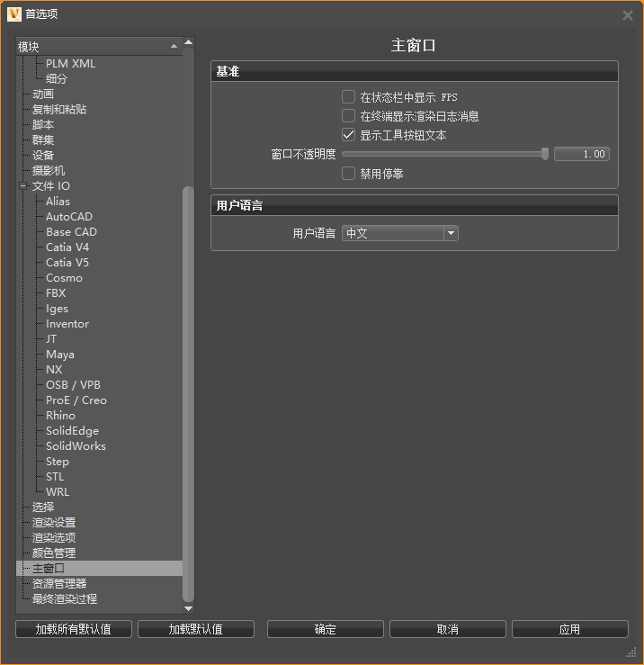Click the module tree scrollbar thumb
This screenshot has height=665, width=644.
pyautogui.click(x=188, y=393)
